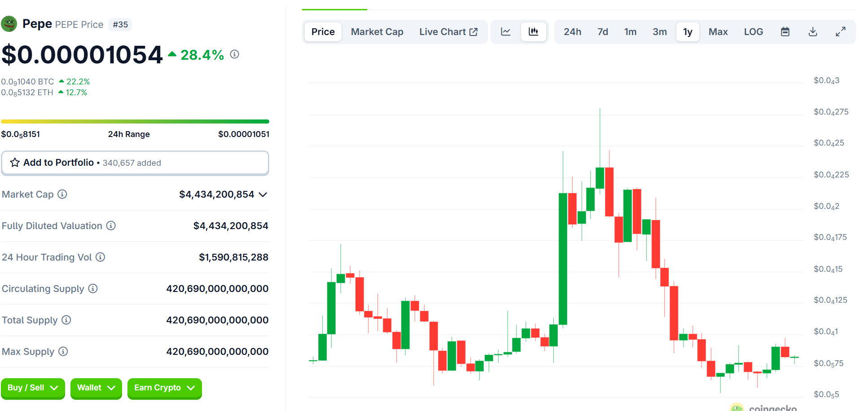Select the Price tab
This screenshot has height=411, width=868.
click(323, 32)
